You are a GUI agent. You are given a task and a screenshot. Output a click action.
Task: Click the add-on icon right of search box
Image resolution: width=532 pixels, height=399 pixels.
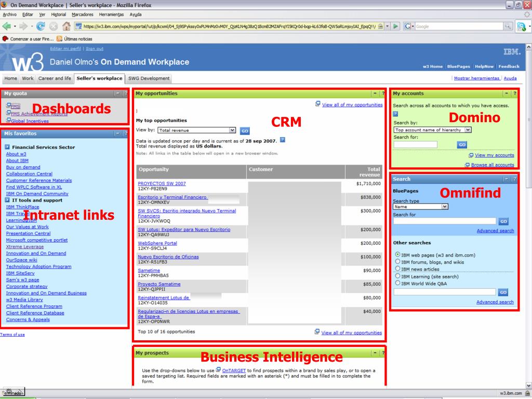click(521, 26)
